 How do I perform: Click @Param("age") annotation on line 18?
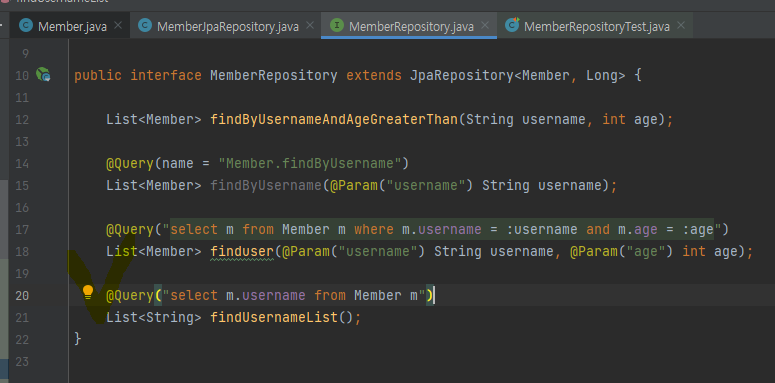pos(621,252)
